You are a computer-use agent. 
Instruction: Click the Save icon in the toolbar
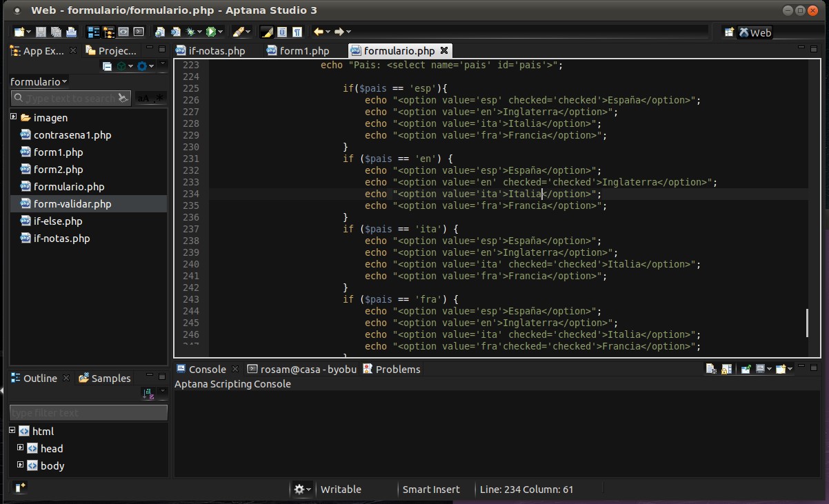tap(41, 32)
